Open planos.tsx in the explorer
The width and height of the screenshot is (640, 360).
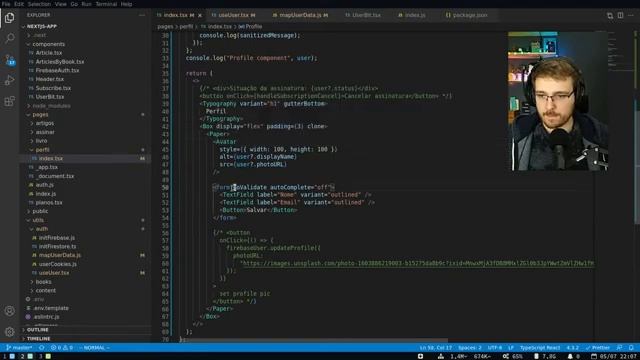49,202
